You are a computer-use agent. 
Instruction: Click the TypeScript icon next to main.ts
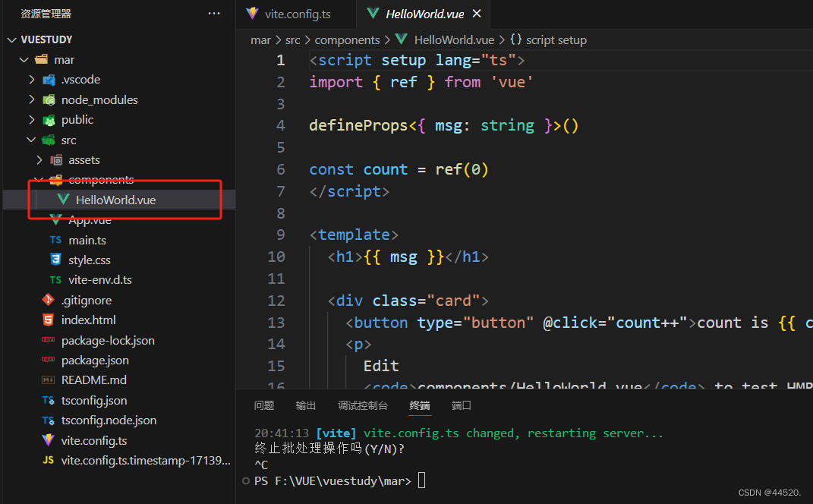point(55,240)
